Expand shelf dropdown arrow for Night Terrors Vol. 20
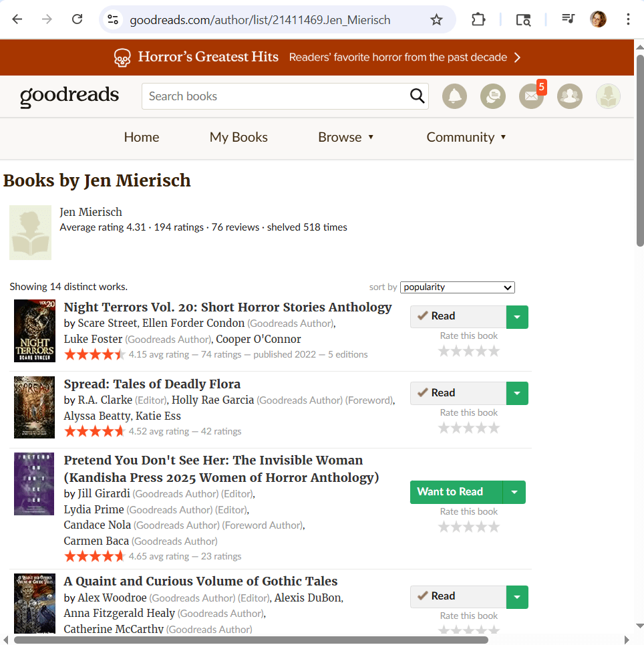Image resolution: width=644 pixels, height=645 pixels. (517, 317)
